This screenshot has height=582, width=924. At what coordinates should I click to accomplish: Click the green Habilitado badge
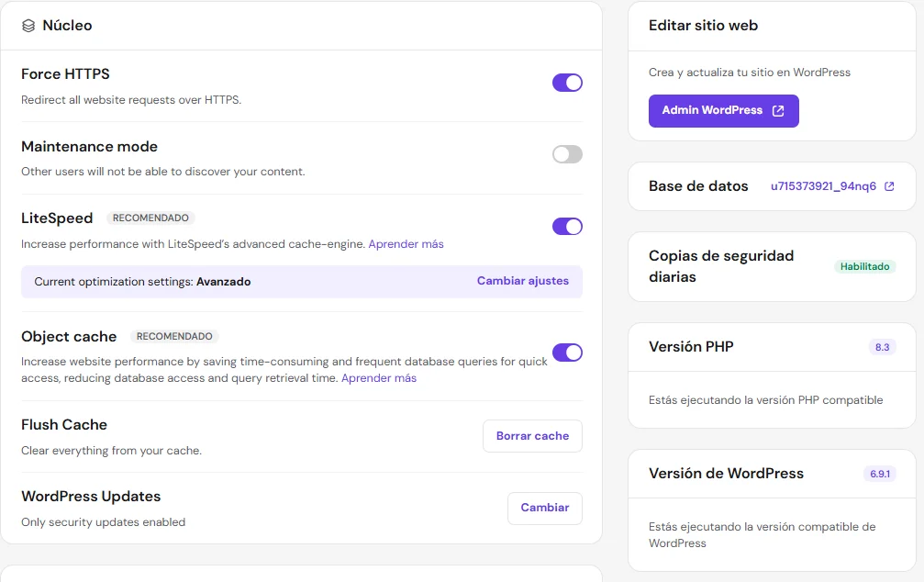pyautogui.click(x=863, y=266)
